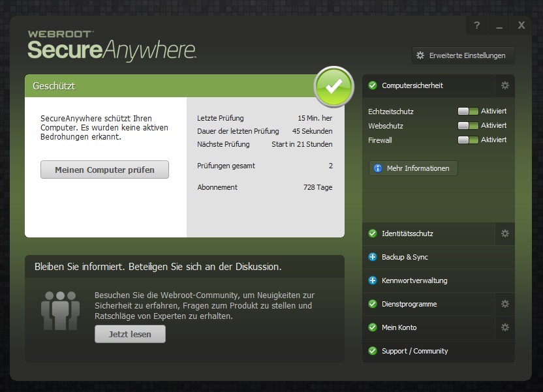Expand the Dienstprogramme section
This screenshot has width=543, height=392.
pos(409,304)
